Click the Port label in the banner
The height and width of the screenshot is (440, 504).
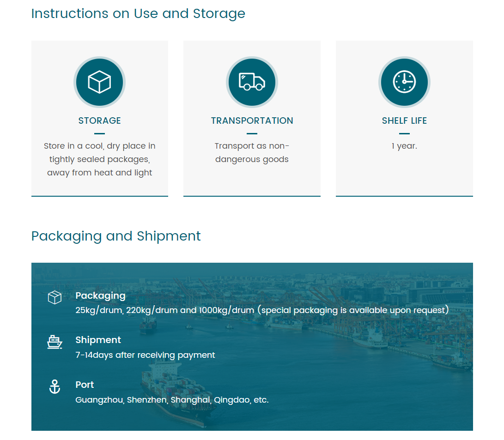(x=85, y=385)
